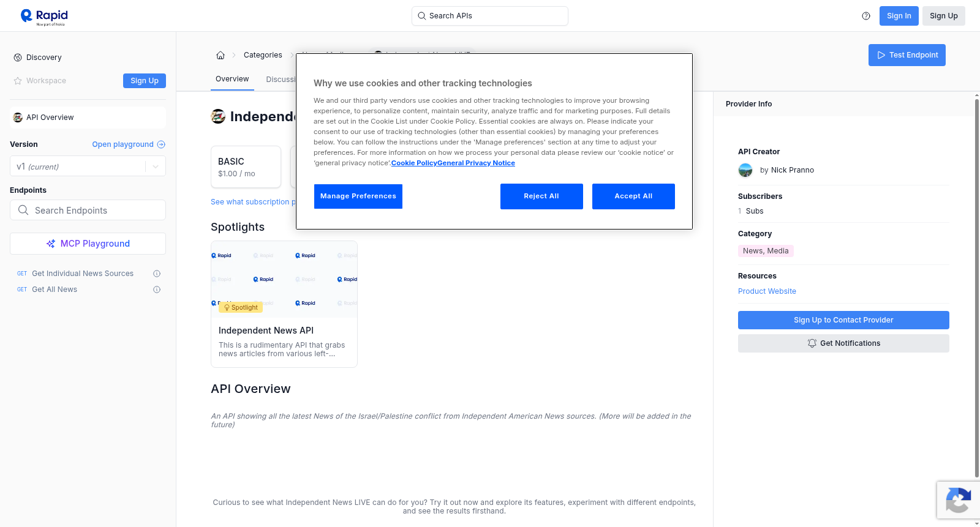Viewport: 980px width, 527px height.
Task: Click the News, Media category tag
Action: click(x=766, y=251)
